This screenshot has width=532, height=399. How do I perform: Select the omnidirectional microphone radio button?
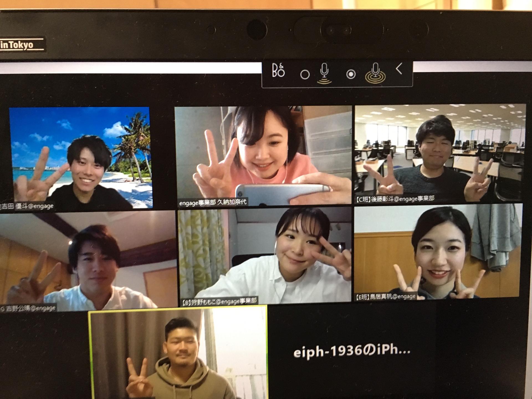[x=351, y=74]
